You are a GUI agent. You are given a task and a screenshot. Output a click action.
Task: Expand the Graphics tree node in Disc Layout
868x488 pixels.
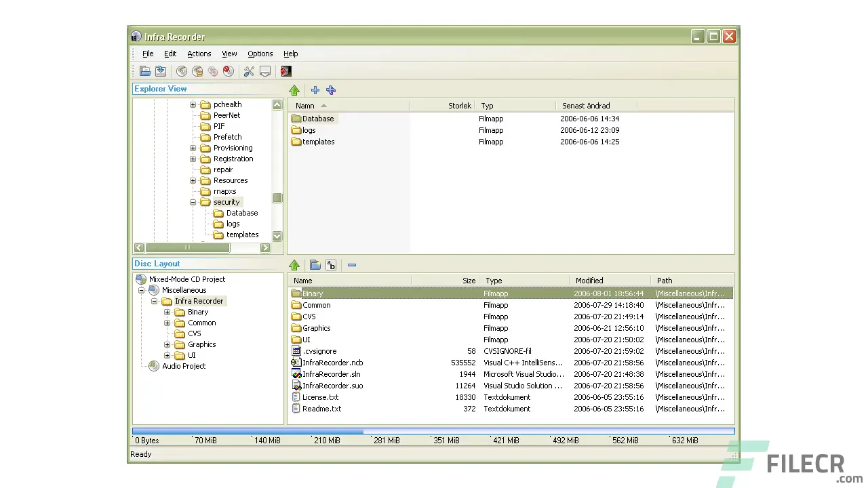point(167,345)
